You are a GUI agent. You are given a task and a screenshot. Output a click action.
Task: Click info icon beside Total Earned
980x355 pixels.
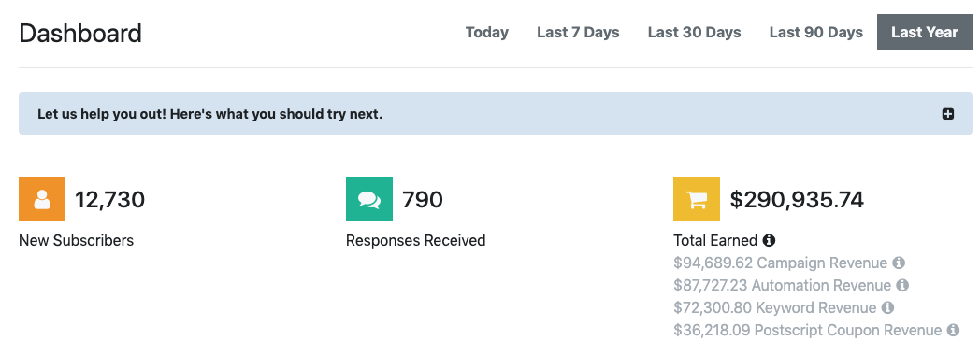tap(770, 240)
